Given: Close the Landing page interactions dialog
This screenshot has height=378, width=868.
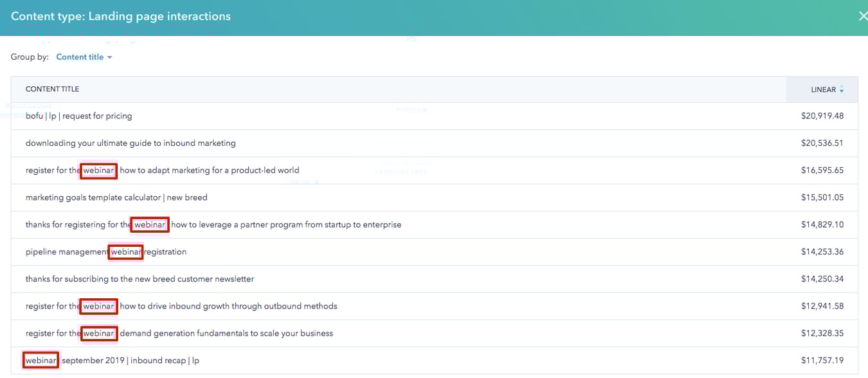Looking at the screenshot, I should coord(863,15).
